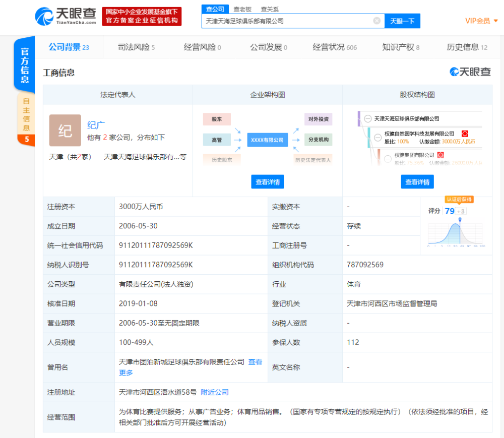
Task: Click the 高管 node in the architecture chart
Action: (x=217, y=140)
